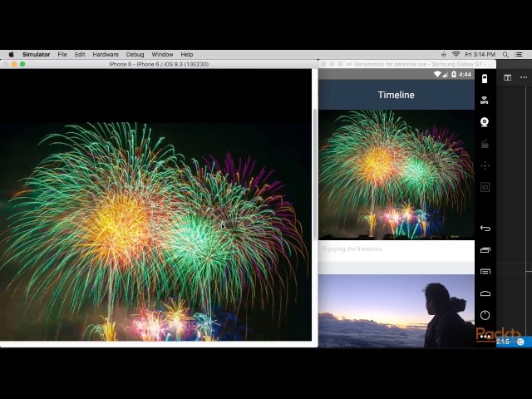The width and height of the screenshot is (532, 399).
Task: Open the macOS Notification Center icon
Action: coord(519,54)
